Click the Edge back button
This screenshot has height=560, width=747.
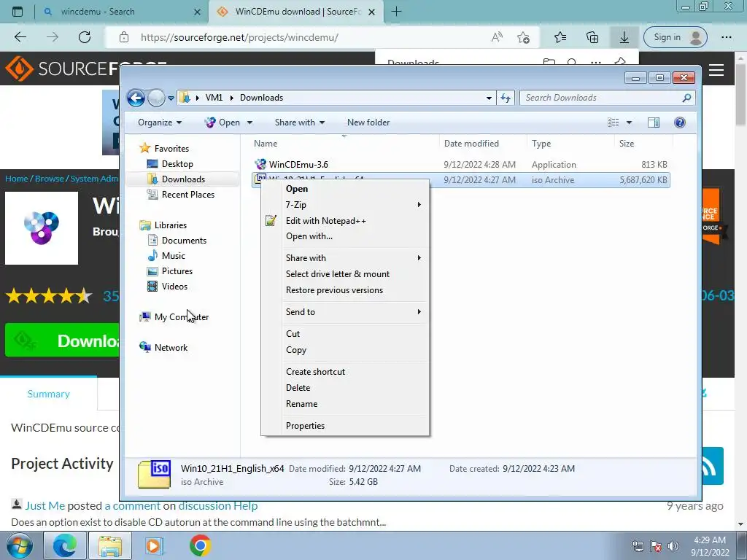[x=20, y=37]
